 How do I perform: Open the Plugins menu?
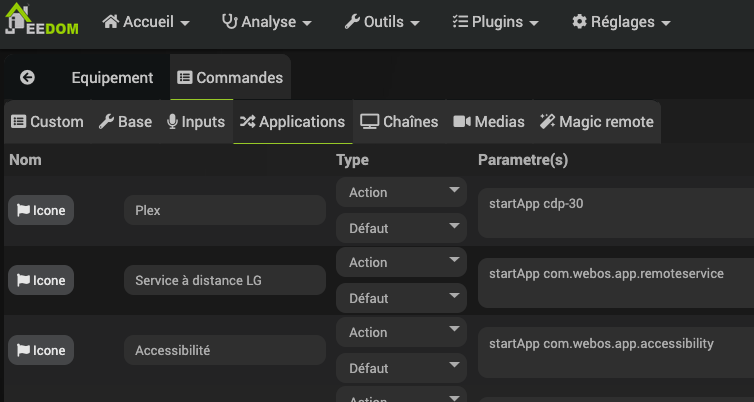[x=496, y=22]
